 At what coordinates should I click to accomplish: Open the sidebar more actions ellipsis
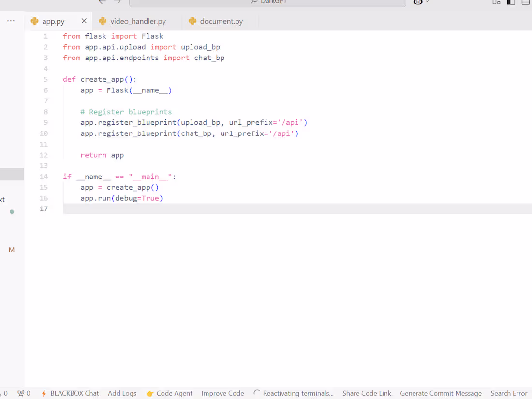coord(11,21)
